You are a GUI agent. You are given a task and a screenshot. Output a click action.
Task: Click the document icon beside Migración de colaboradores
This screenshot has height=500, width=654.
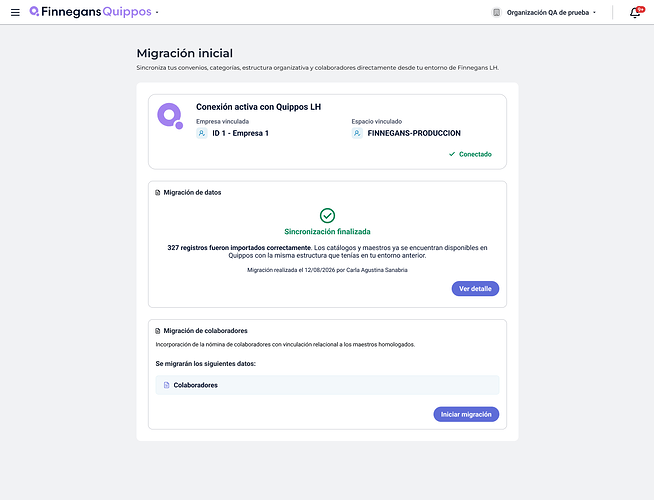158,331
